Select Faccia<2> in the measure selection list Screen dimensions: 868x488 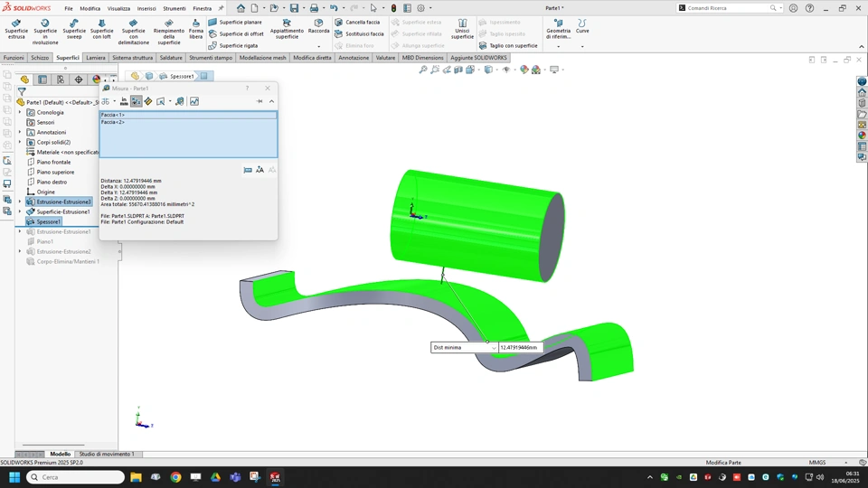113,122
